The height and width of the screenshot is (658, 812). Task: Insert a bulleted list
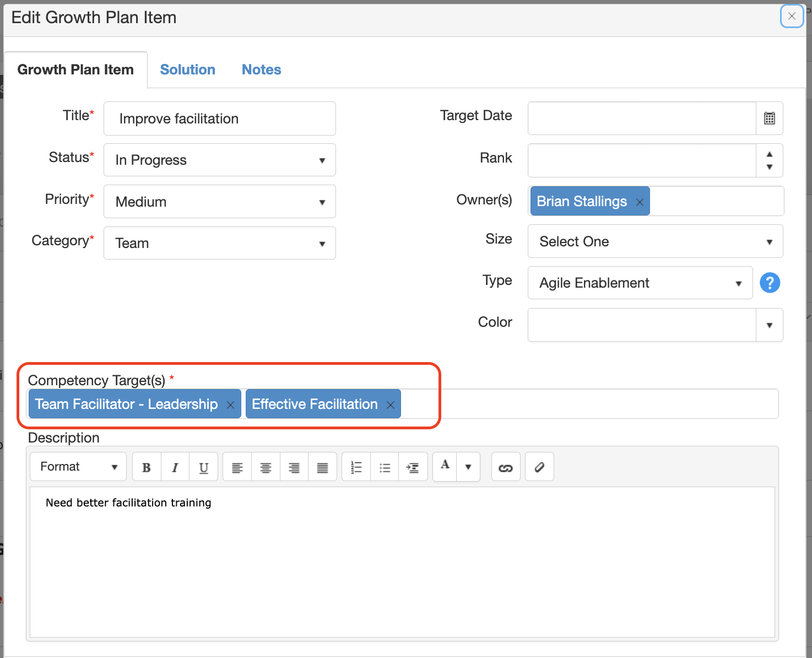[385, 467]
